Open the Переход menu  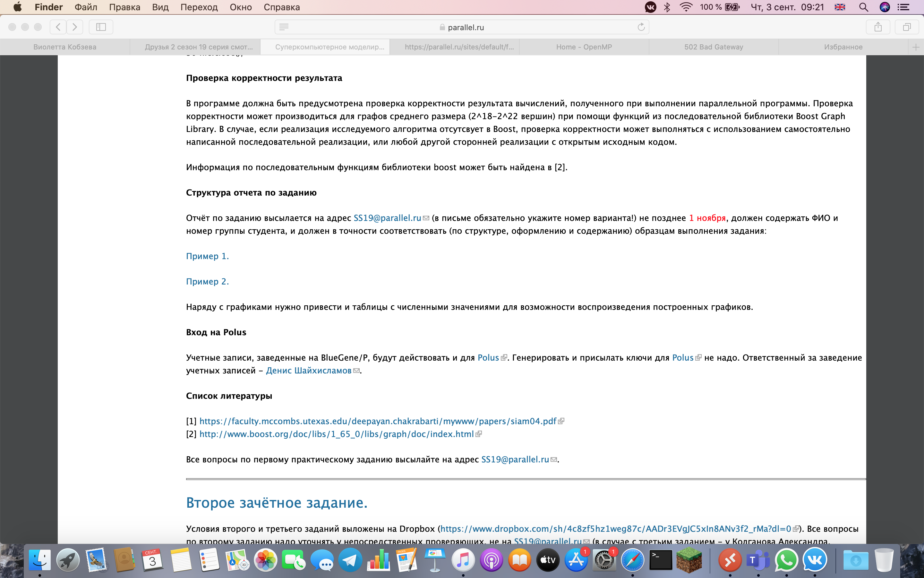click(x=199, y=7)
